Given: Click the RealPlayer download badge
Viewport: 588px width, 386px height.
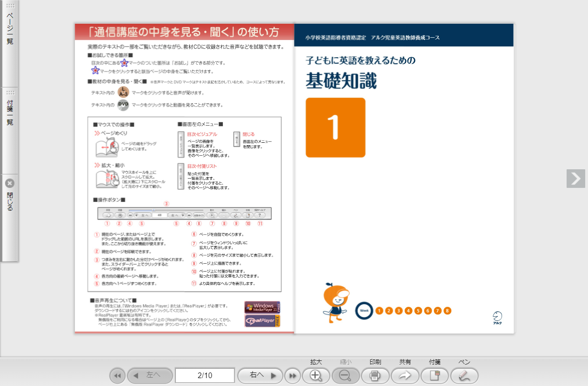Looking at the screenshot, I should point(262,321).
